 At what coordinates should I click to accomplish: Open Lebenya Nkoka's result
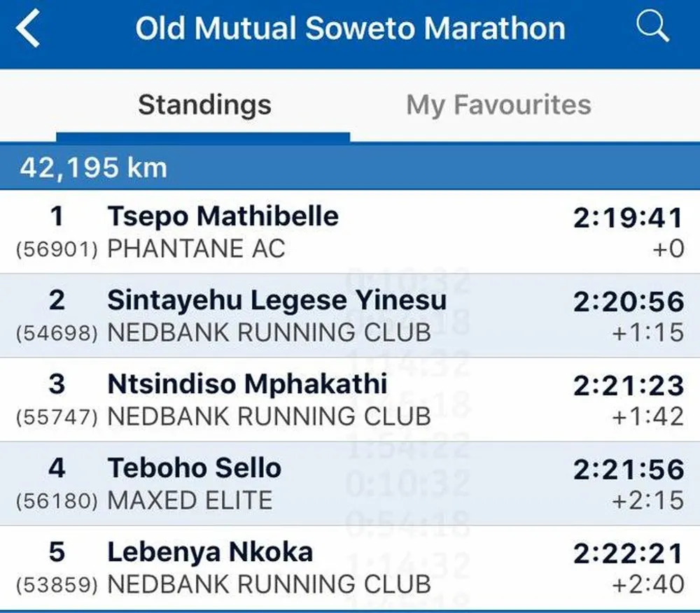350,567
